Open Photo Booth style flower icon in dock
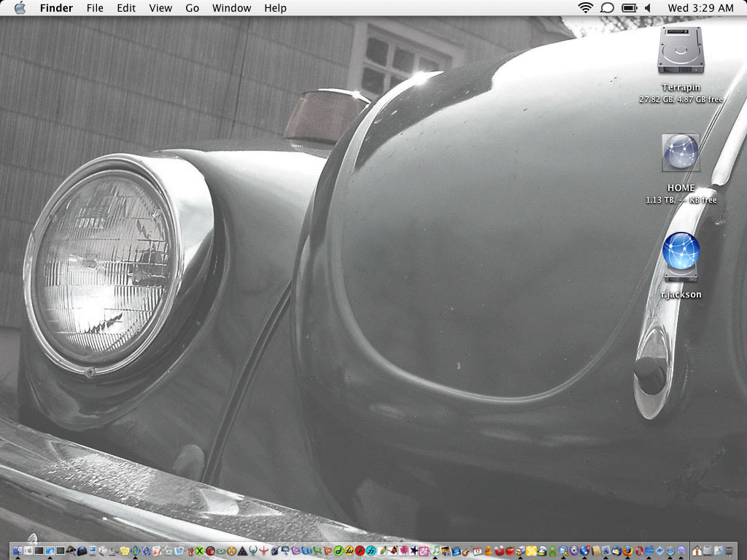 [403, 551]
